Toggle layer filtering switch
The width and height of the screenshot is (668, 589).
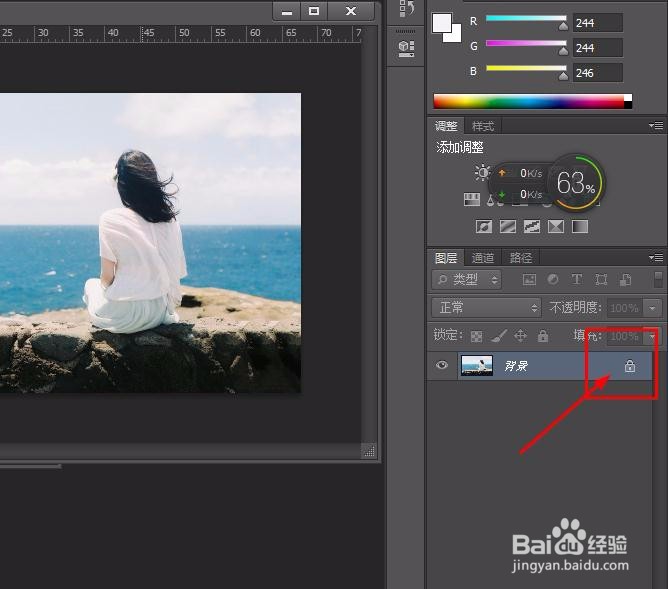pyautogui.click(x=658, y=279)
